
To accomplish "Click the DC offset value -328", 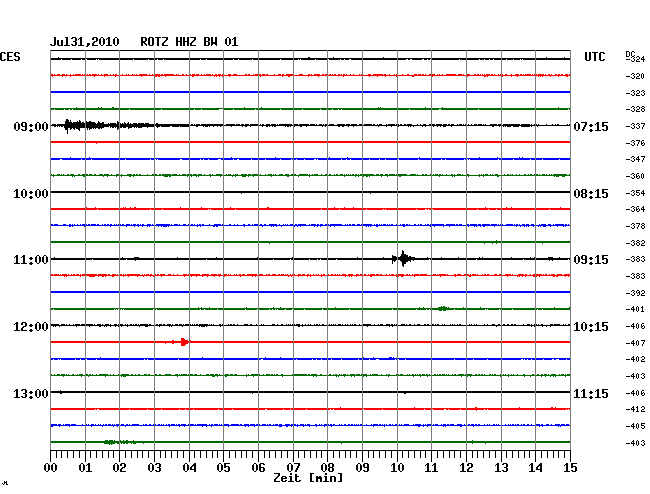I will 635,109.
